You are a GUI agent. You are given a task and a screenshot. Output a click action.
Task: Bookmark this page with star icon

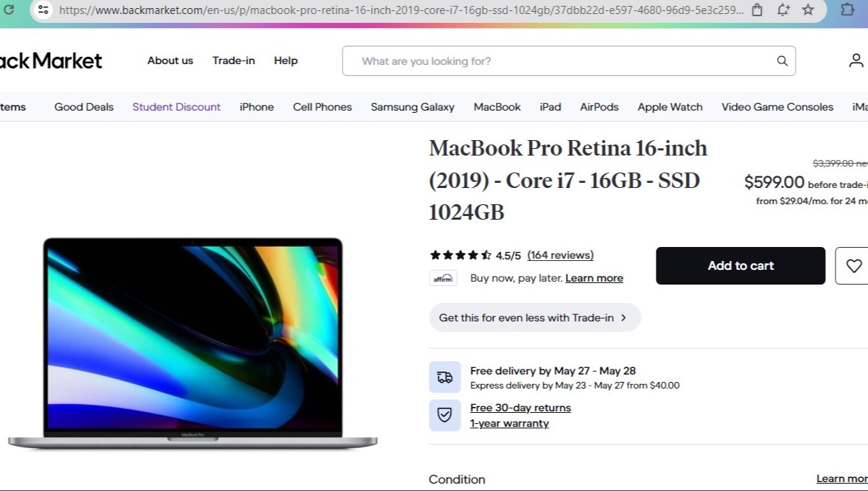(808, 10)
